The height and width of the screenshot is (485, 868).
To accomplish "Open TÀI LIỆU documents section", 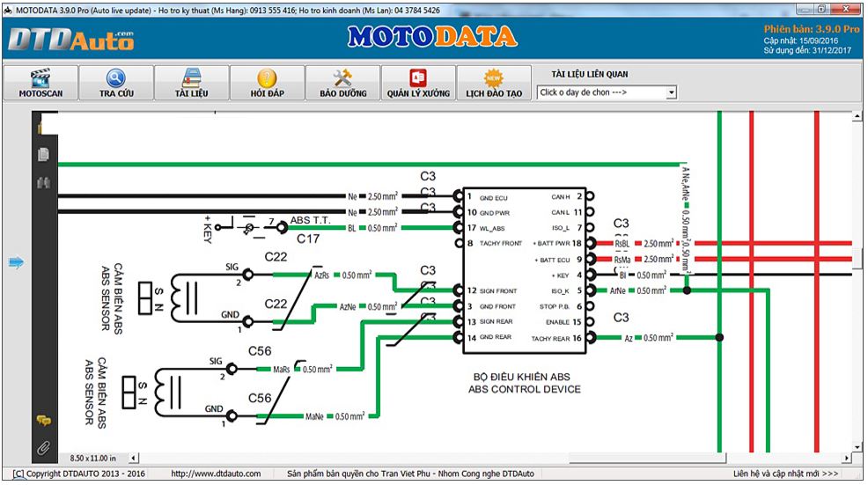I will (x=192, y=83).
